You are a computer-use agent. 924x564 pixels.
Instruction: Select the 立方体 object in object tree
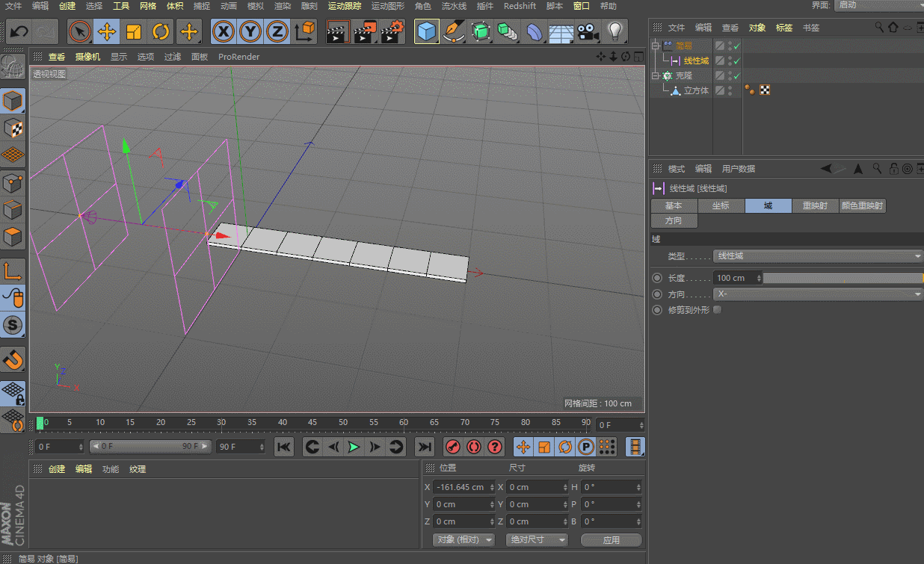(695, 90)
